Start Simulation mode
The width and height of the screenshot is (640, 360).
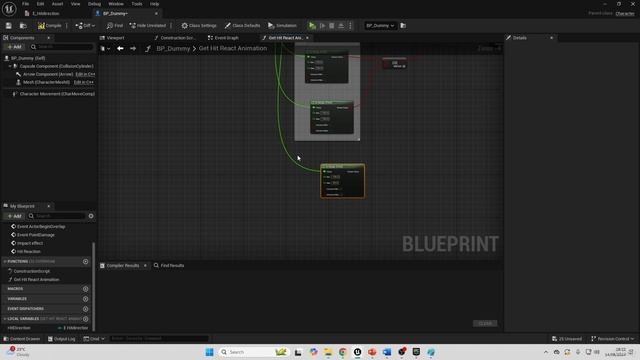pos(282,26)
